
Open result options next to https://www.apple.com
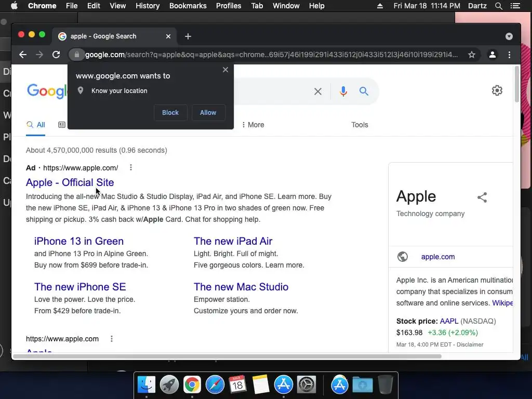112,339
